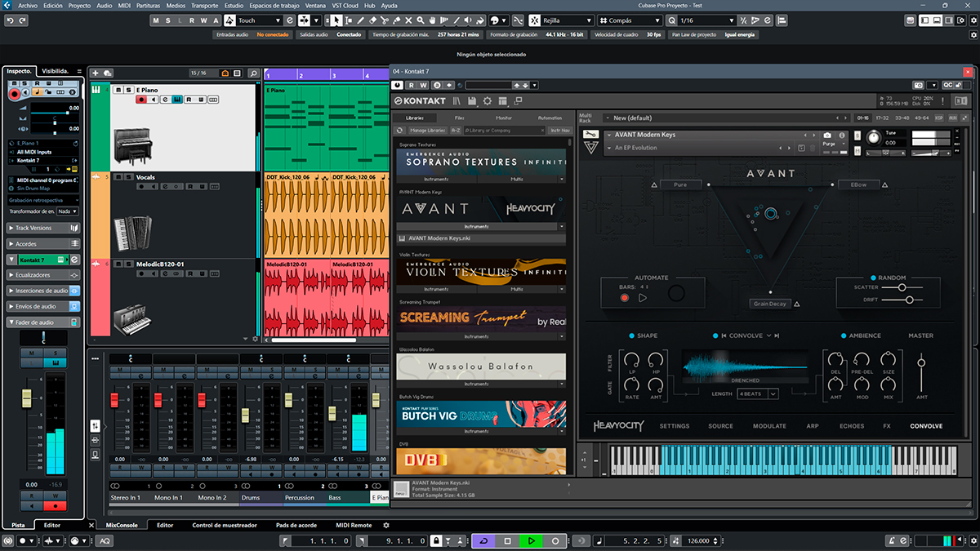This screenshot has width=980, height=551.
Task: Open the track search magnifier
Action: pyautogui.click(x=253, y=73)
